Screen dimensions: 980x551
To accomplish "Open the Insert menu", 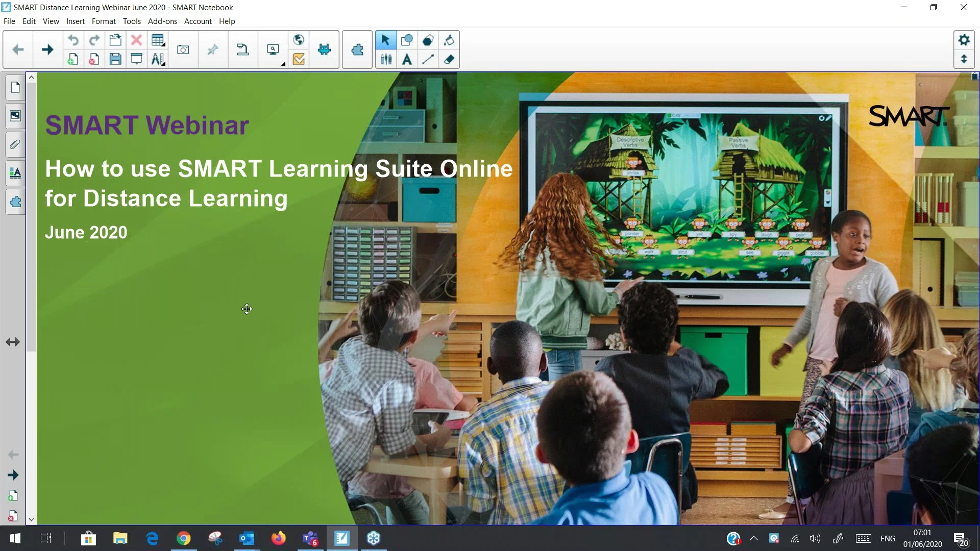I will tap(75, 21).
